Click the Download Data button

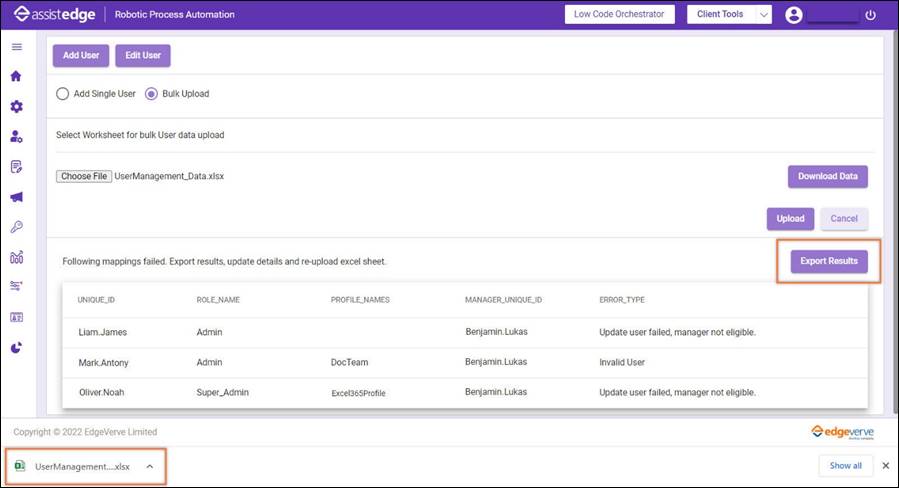pyautogui.click(x=828, y=177)
